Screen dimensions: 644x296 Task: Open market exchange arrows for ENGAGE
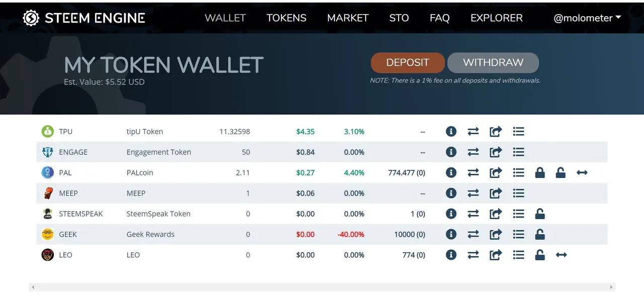473,152
